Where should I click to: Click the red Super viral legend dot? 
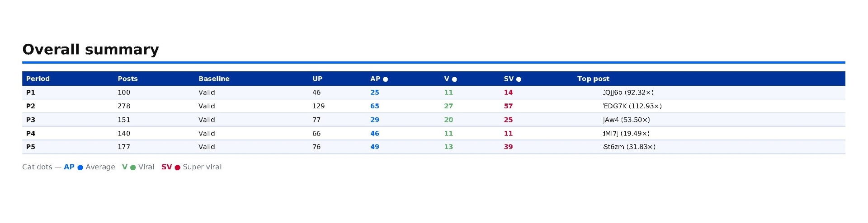tap(177, 167)
